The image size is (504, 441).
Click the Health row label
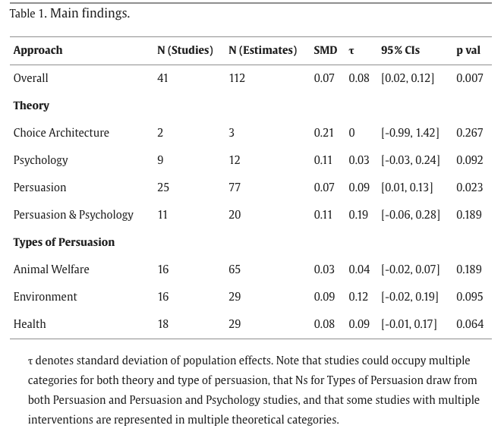click(x=30, y=324)
